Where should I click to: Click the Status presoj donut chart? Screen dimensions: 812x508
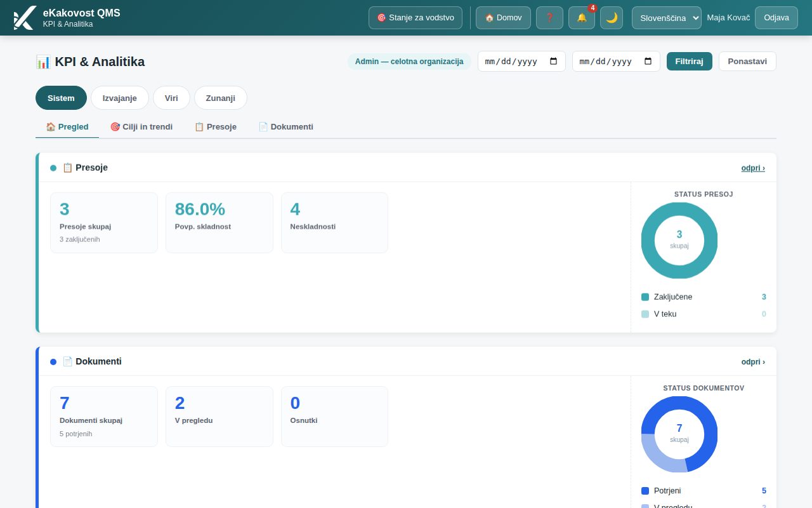point(679,240)
